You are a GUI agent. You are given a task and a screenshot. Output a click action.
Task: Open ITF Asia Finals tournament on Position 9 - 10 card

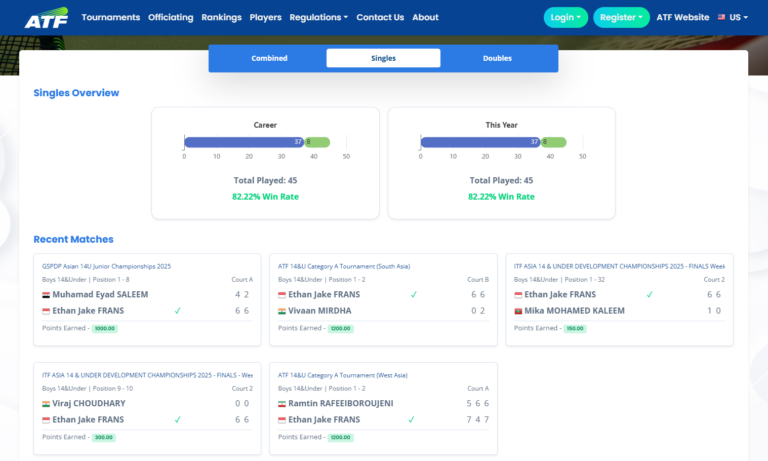click(x=147, y=375)
